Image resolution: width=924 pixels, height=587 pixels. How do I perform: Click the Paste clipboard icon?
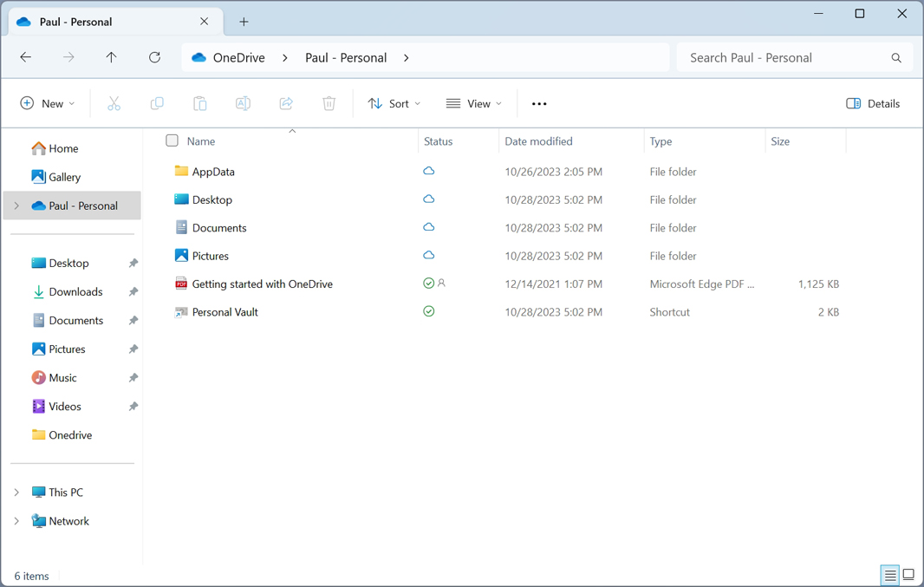click(199, 103)
